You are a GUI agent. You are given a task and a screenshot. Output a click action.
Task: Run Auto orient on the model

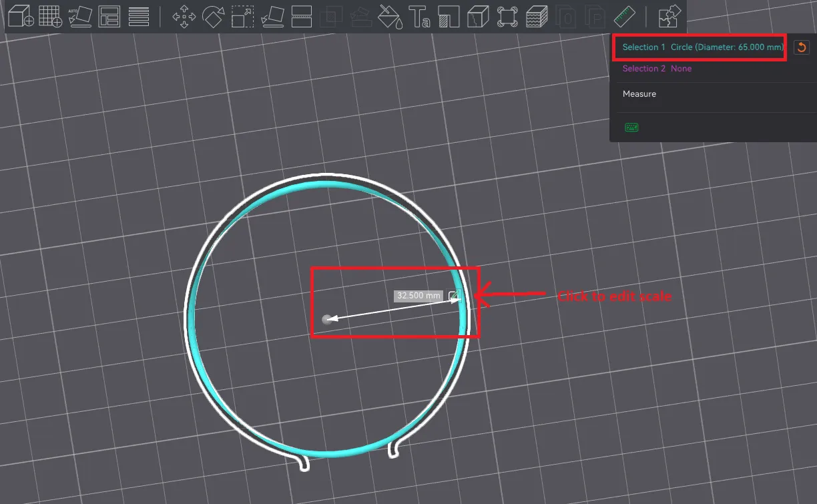[79, 16]
